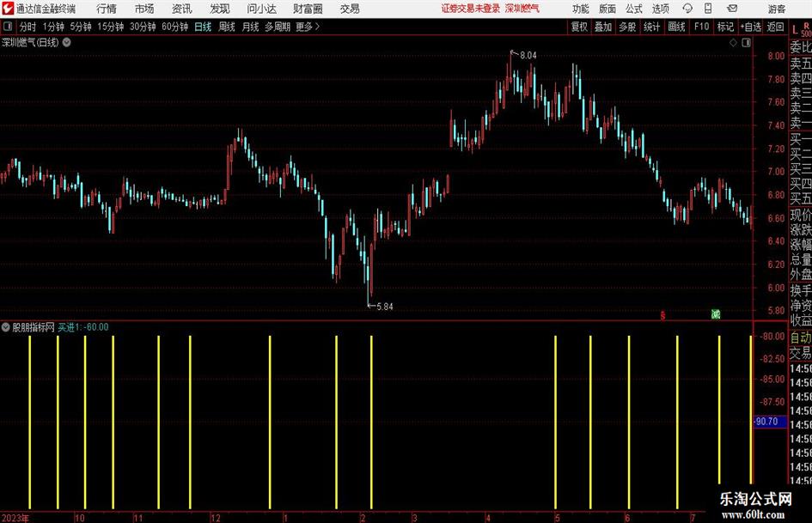Click the headset customer service icon
The width and height of the screenshot is (812, 523).
pos(687,9)
